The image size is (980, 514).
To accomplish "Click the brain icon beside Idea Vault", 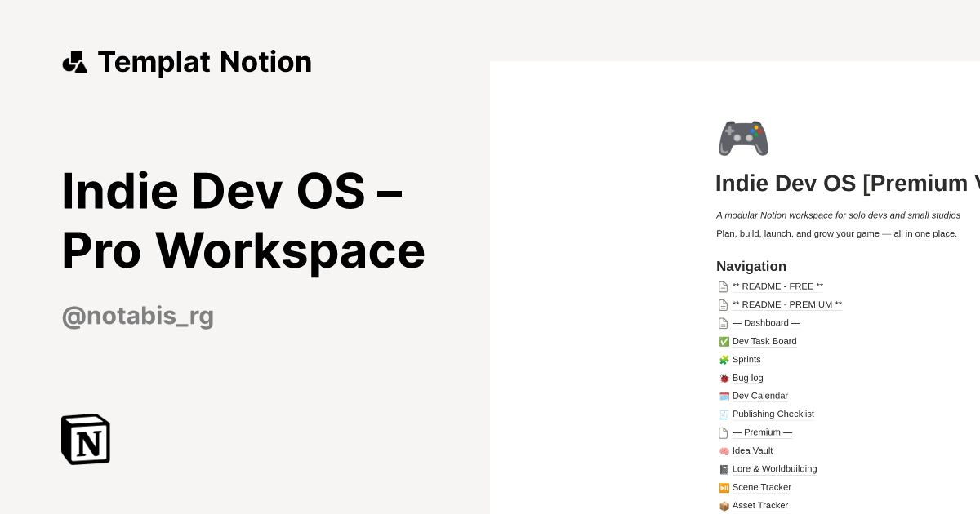I will [x=724, y=450].
